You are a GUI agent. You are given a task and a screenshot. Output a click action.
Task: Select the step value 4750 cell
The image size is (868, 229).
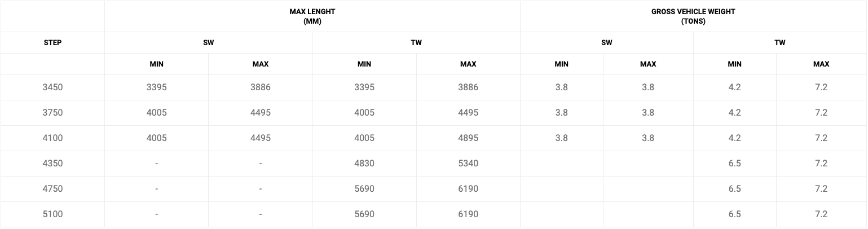[52, 189]
